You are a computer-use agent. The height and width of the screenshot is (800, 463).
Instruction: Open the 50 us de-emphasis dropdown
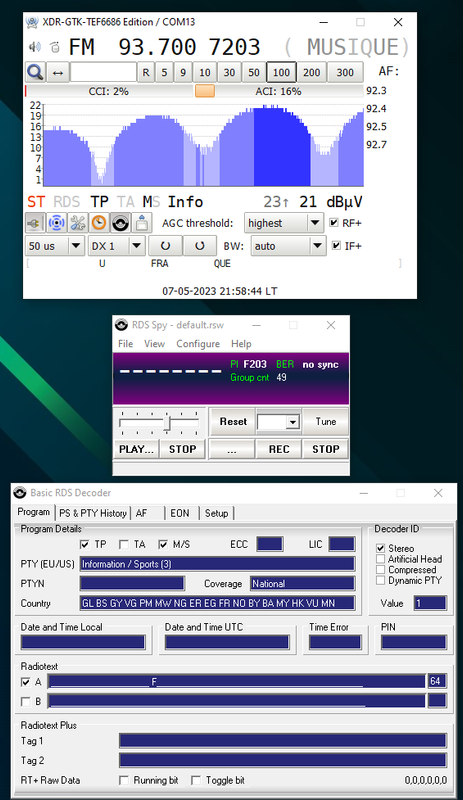(x=55, y=246)
